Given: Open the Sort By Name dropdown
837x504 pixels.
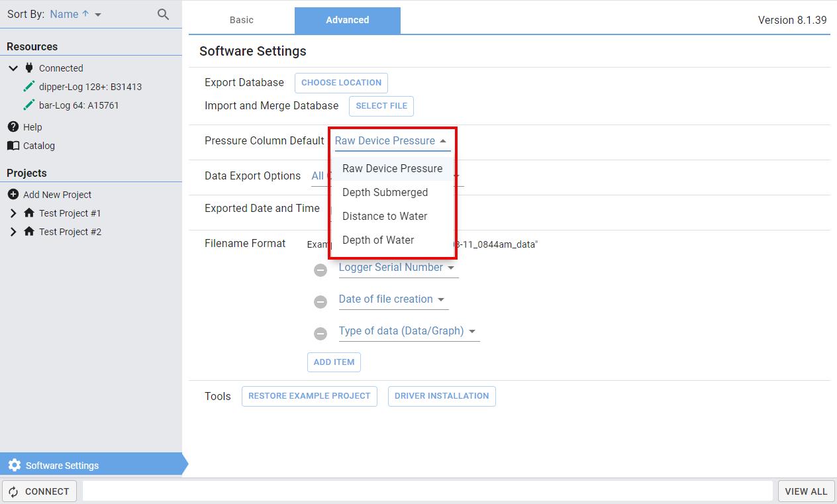Looking at the screenshot, I should pos(75,14).
